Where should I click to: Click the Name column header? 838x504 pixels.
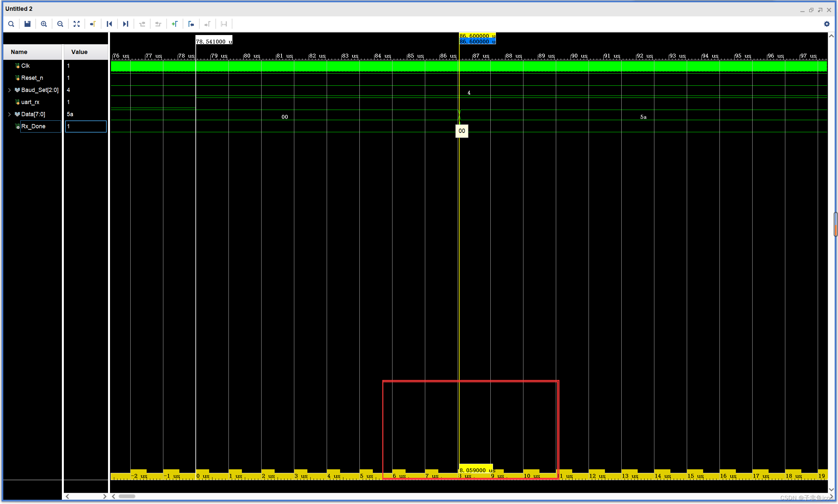(x=19, y=52)
